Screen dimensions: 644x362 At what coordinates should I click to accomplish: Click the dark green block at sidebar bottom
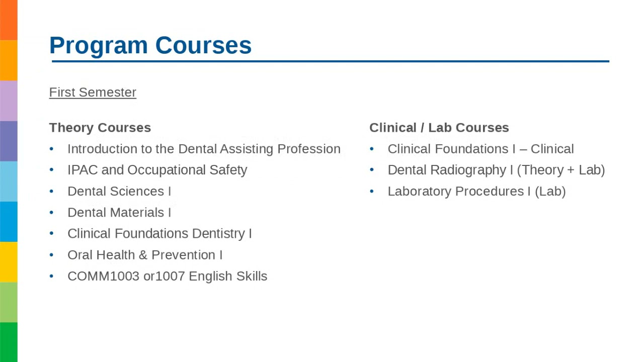tap(9, 342)
